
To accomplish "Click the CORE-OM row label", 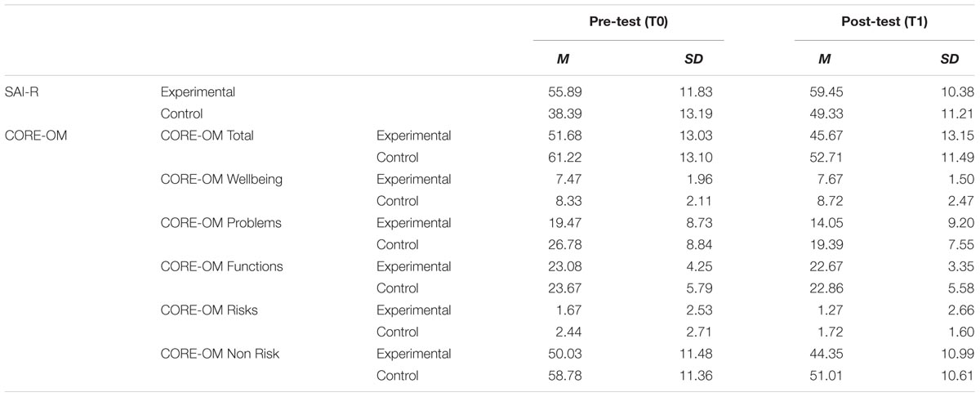I will click(35, 136).
